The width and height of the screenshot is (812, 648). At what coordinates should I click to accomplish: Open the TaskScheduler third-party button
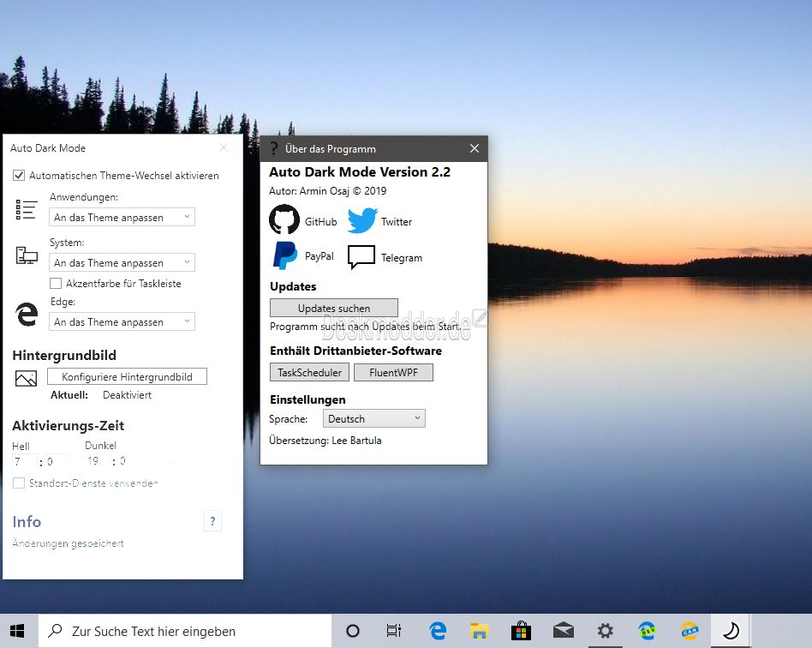[x=310, y=372]
